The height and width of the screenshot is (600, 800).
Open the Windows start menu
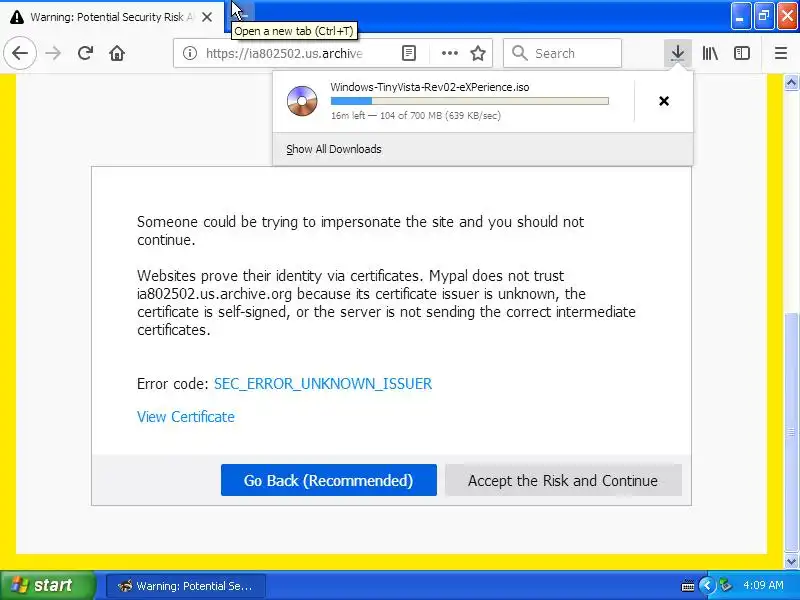tap(47, 585)
